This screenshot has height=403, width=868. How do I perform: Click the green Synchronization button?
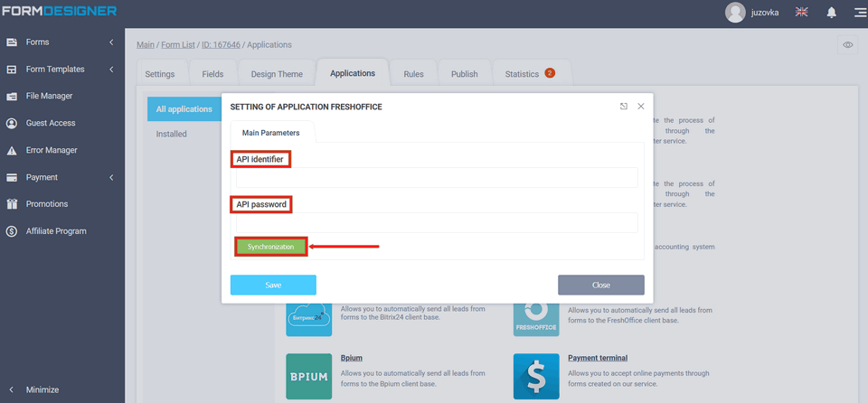270,247
